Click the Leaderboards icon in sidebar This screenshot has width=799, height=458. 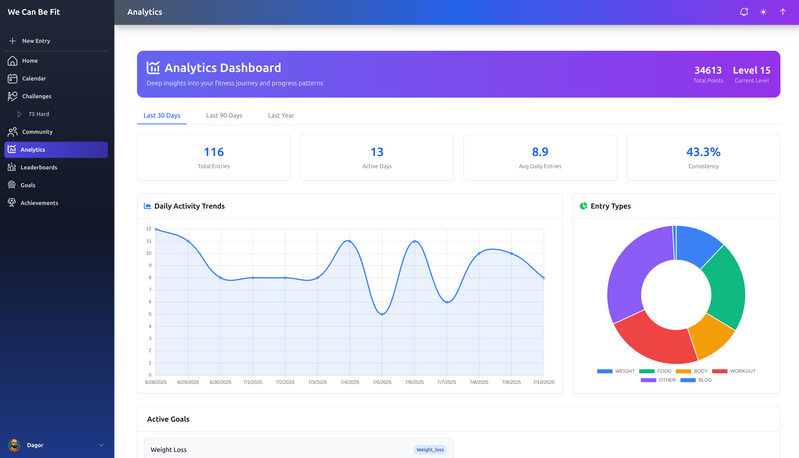[x=12, y=167]
